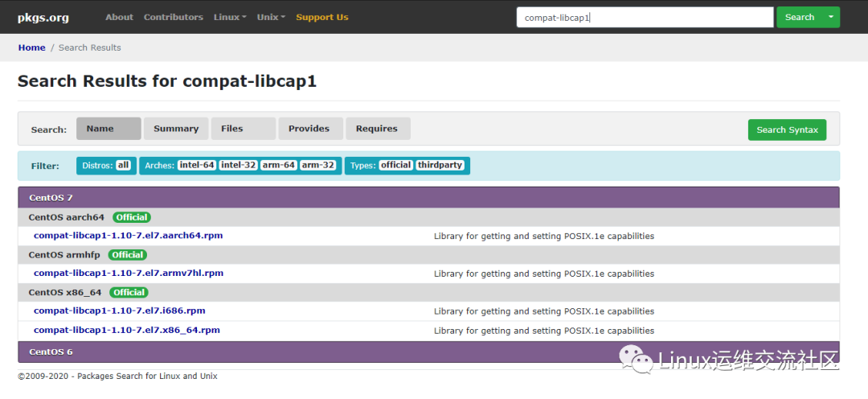Image resolution: width=868 pixels, height=399 pixels.
Task: Click the CentOS armhfp repository label
Action: coord(64,255)
